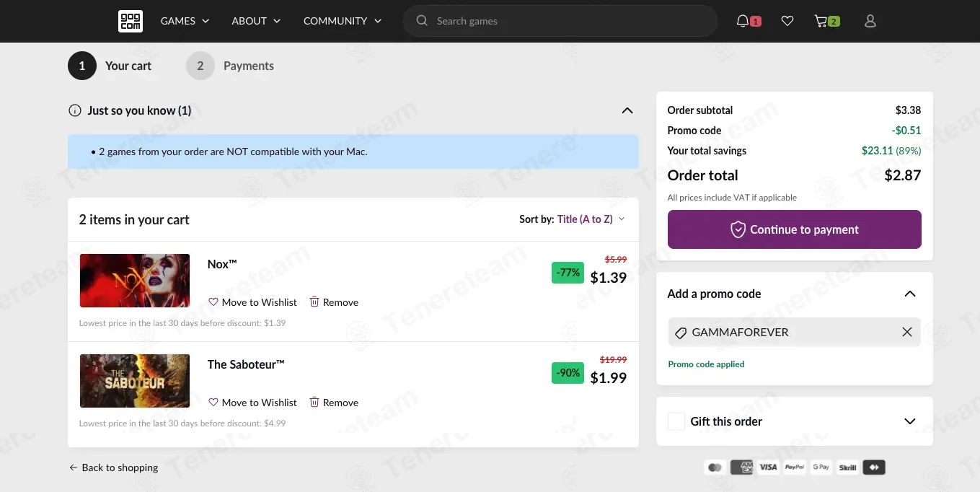980x492 pixels.
Task: Click the Visa payment icon
Action: [x=768, y=467]
